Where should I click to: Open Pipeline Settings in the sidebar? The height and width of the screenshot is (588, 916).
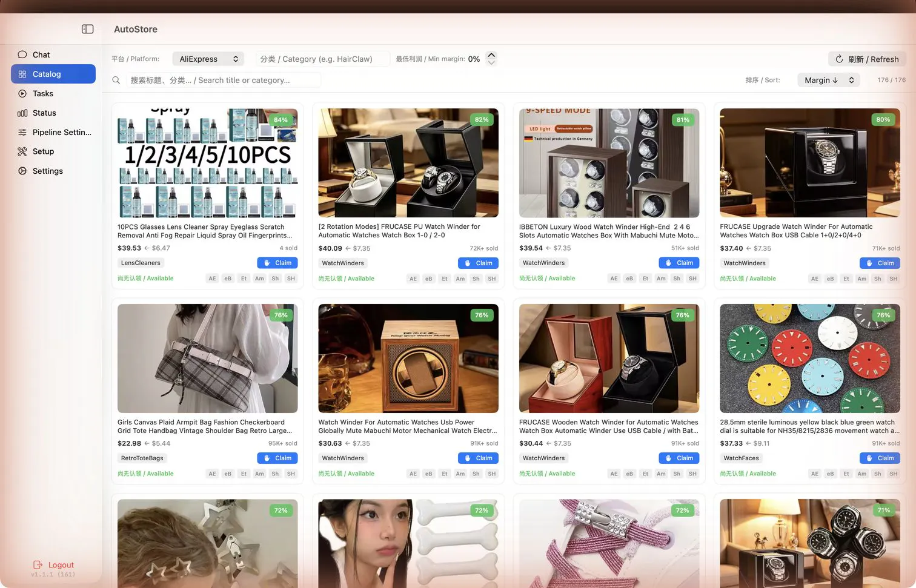[53, 132]
